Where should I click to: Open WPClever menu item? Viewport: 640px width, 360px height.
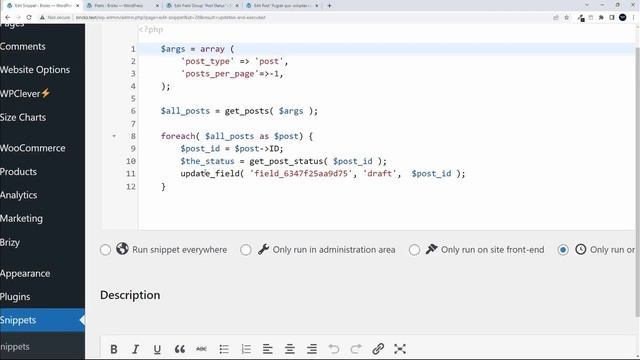(x=25, y=93)
